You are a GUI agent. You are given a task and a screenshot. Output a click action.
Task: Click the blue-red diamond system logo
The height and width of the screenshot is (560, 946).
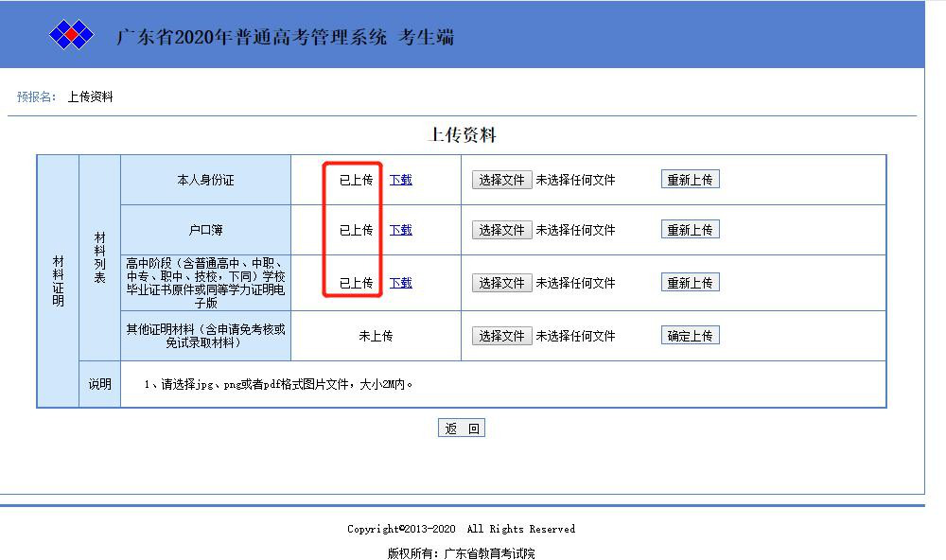[x=71, y=34]
